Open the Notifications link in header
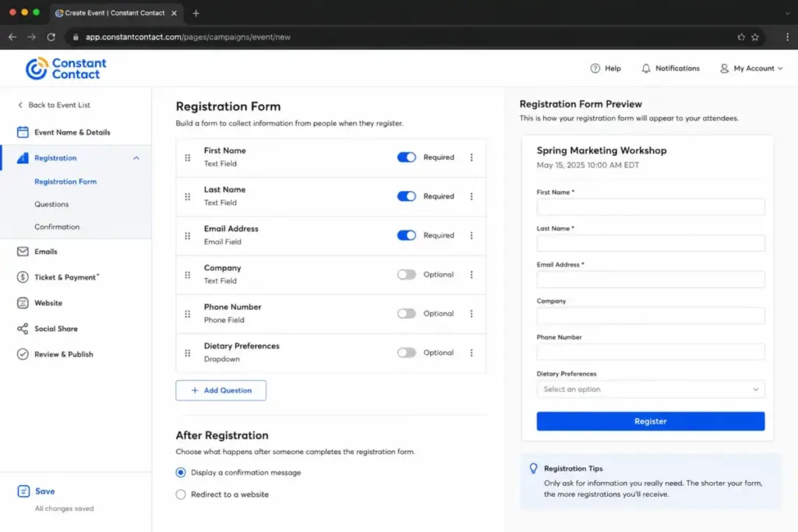This screenshot has width=798, height=532. (x=677, y=68)
